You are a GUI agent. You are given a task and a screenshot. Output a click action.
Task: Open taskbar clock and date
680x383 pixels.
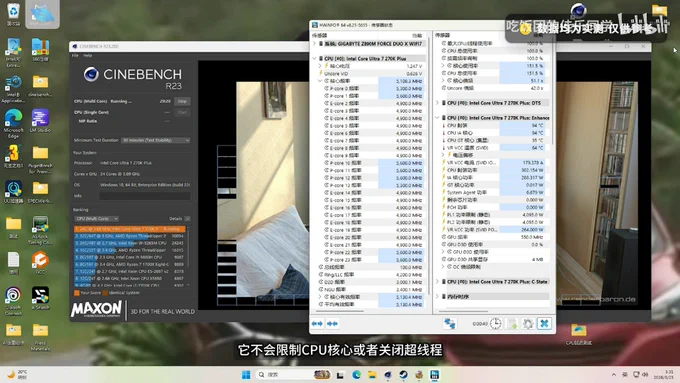[664, 374]
